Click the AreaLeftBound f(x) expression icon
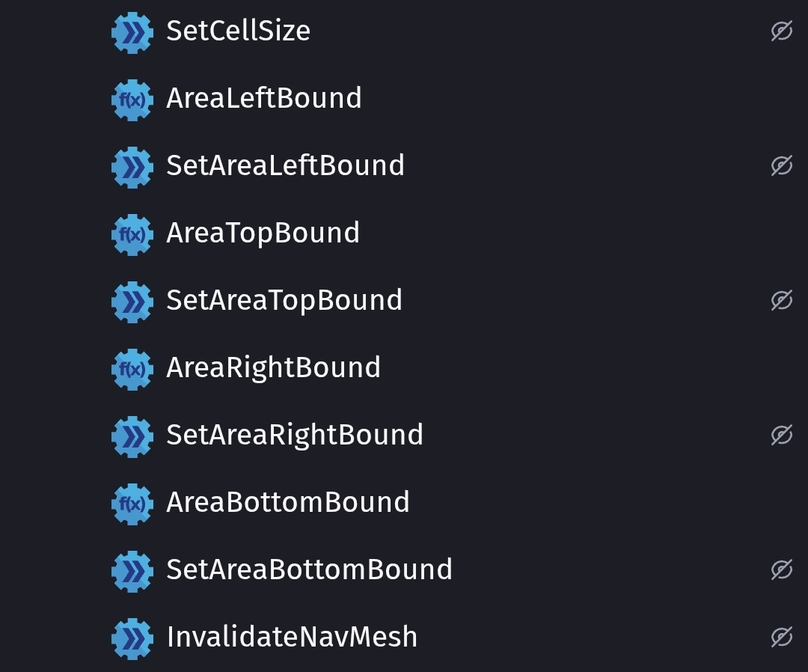The image size is (808, 672). [x=132, y=100]
